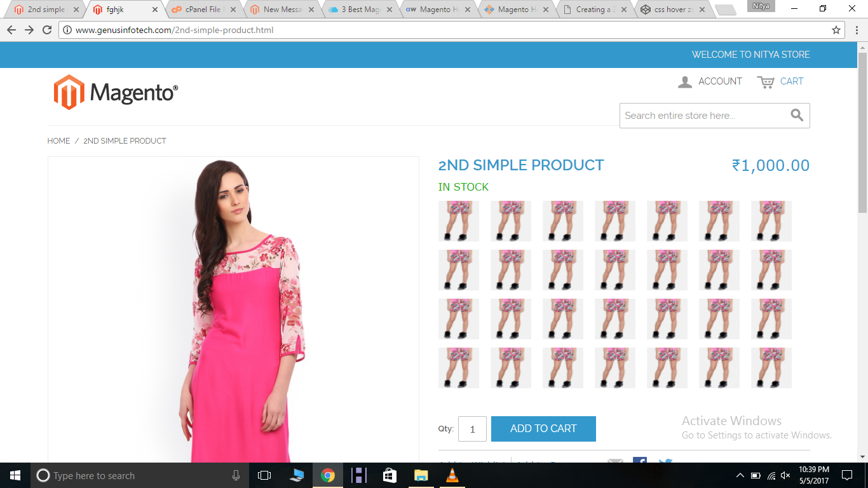868x488 pixels.
Task: Switch to the cPanel File tab
Action: tap(203, 10)
